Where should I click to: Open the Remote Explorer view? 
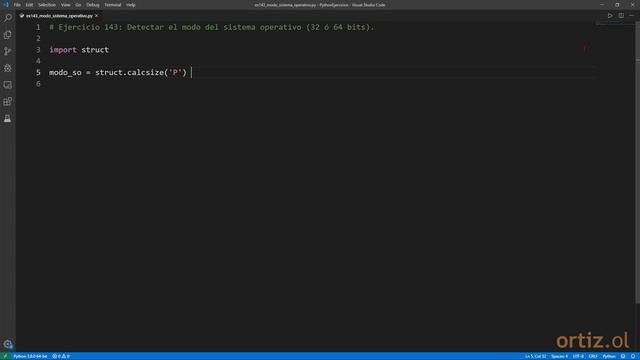pyautogui.click(x=8, y=85)
